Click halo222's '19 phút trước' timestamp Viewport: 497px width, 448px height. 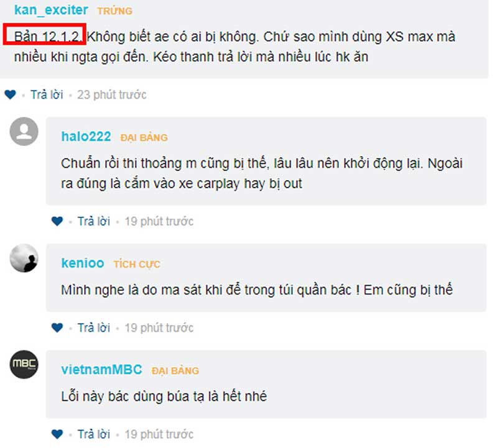[159, 221]
